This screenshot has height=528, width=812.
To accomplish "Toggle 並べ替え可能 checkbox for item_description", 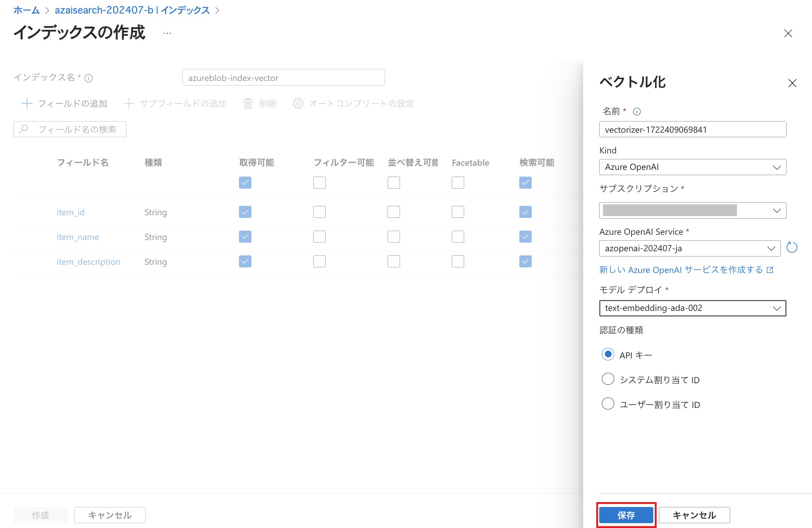I will (x=394, y=261).
